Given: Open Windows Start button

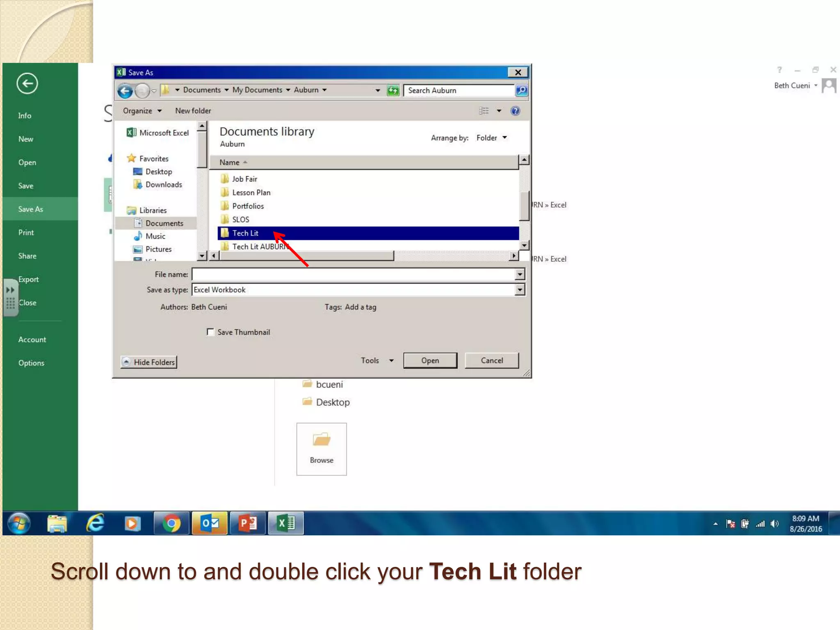Looking at the screenshot, I should tap(19, 523).
